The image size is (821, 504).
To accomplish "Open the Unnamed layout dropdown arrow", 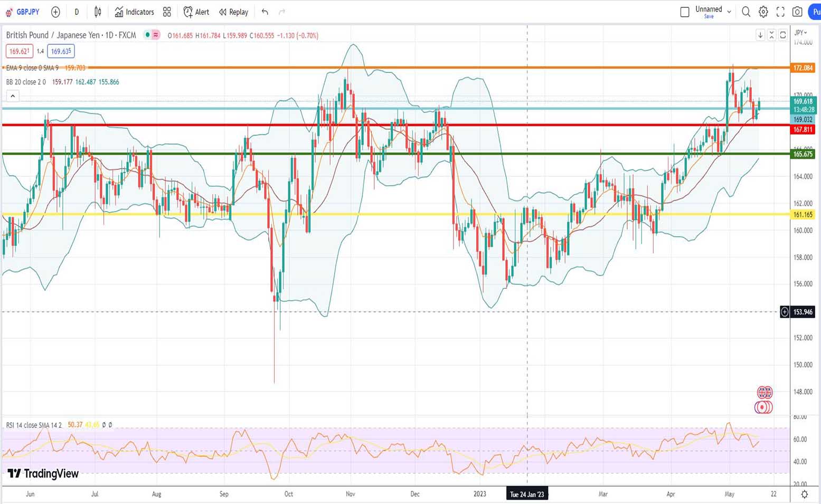I will tap(729, 12).
